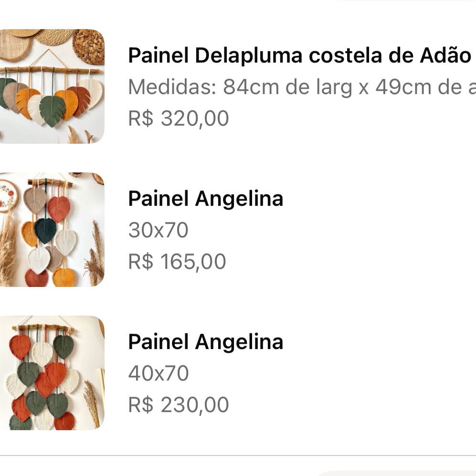Screen dimensions: 476x476
Task: Click the dark teal leaf in the 30x70 photo
Action: click(x=46, y=230)
